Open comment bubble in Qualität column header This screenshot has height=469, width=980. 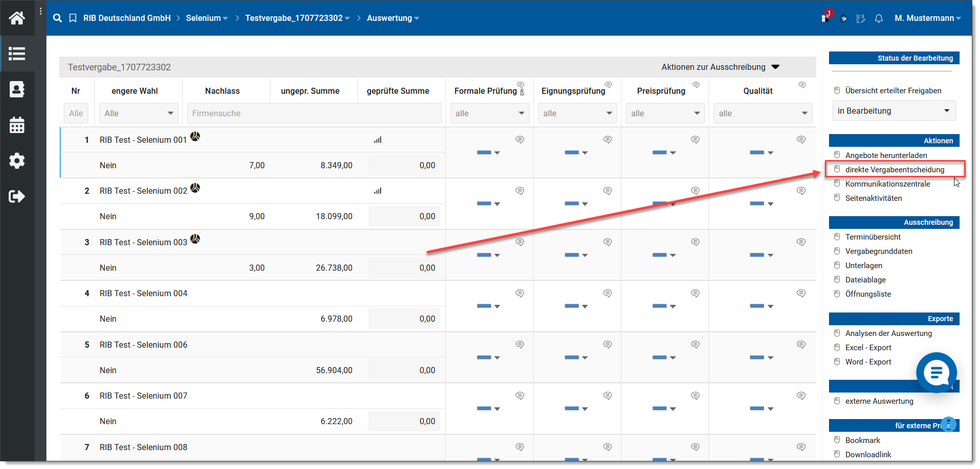pos(802,85)
